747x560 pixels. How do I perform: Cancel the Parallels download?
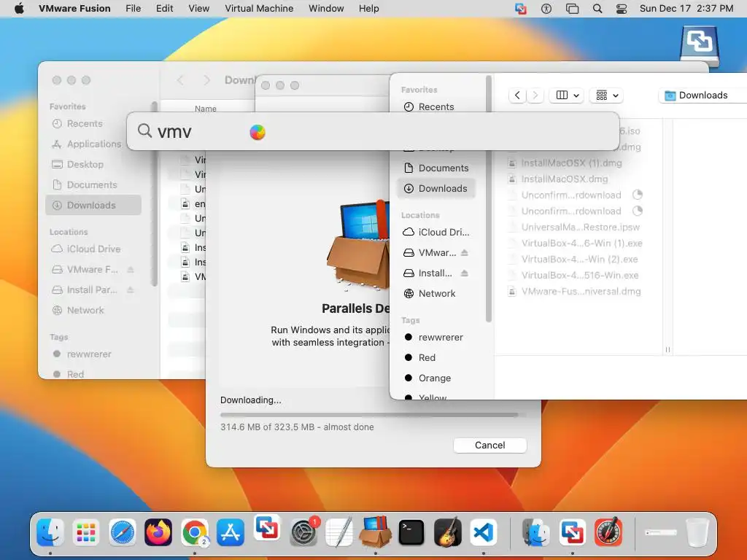489,446
